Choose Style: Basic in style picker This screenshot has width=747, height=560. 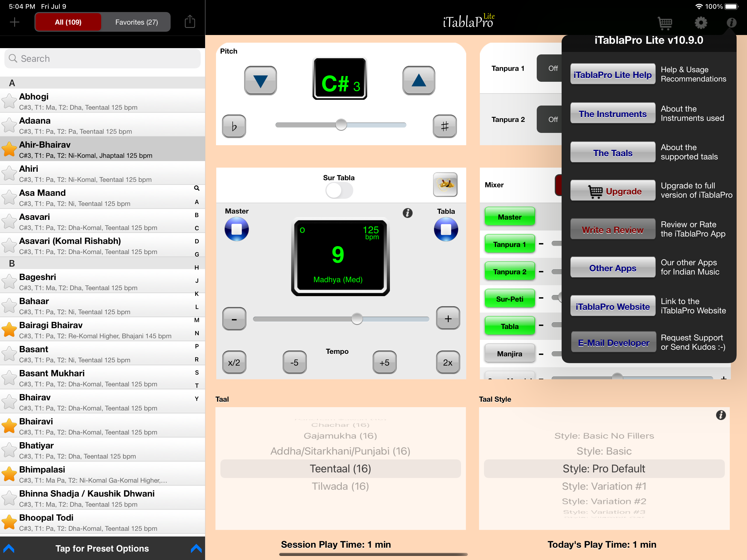[x=604, y=451]
